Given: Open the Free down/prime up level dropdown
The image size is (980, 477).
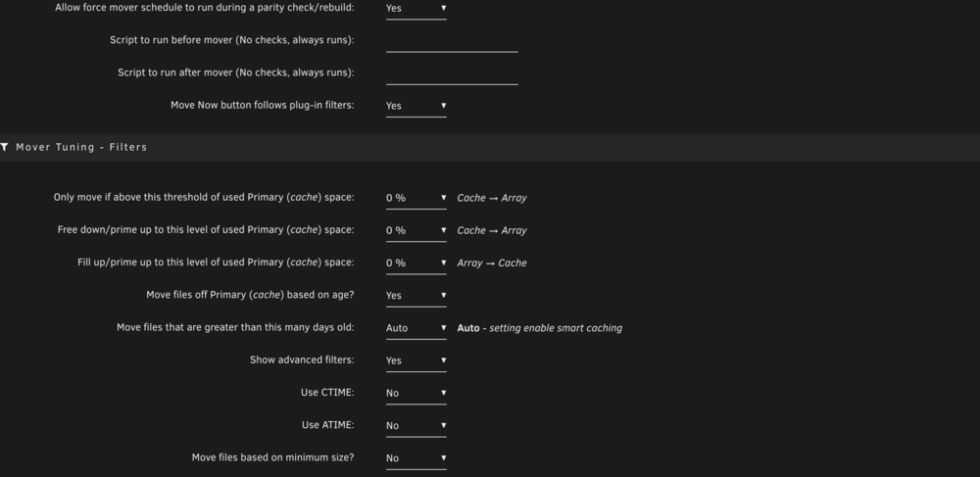Looking at the screenshot, I should (416, 231).
